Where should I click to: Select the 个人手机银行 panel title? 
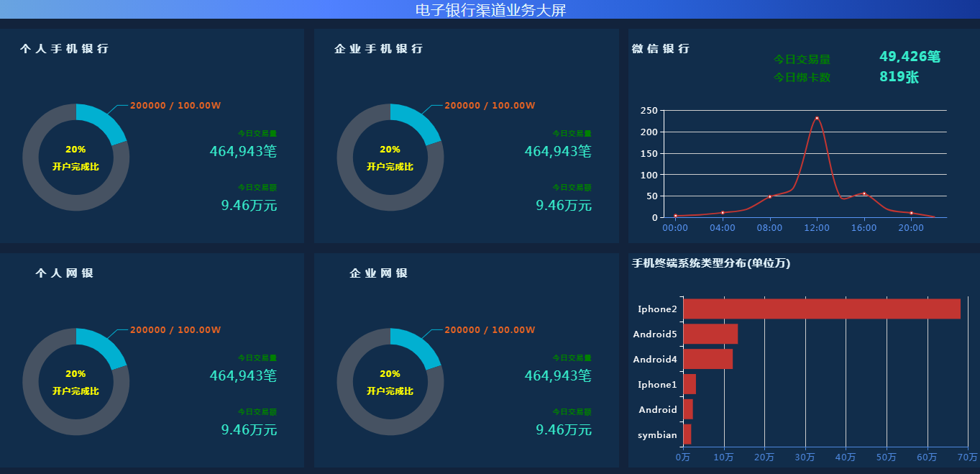point(65,49)
